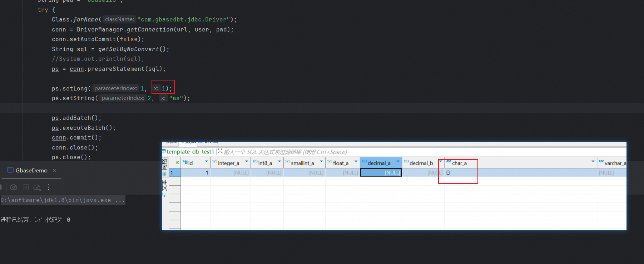
Task: Click the ps.executeBatch() line
Action: (x=84, y=128)
